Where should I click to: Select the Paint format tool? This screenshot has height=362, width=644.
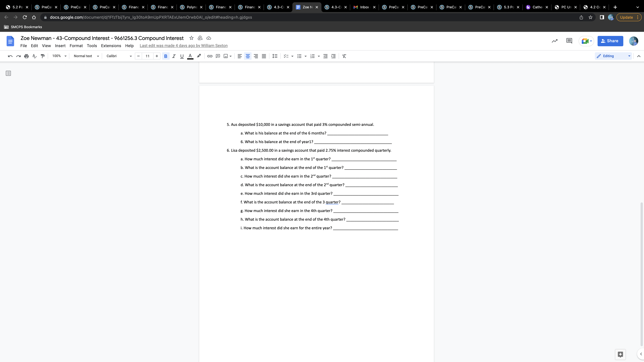pyautogui.click(x=43, y=56)
